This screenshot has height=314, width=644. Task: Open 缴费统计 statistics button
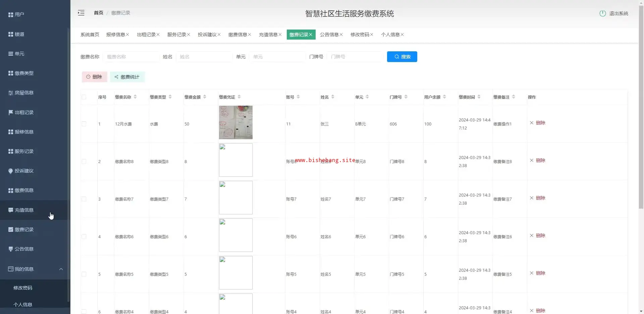(x=127, y=77)
